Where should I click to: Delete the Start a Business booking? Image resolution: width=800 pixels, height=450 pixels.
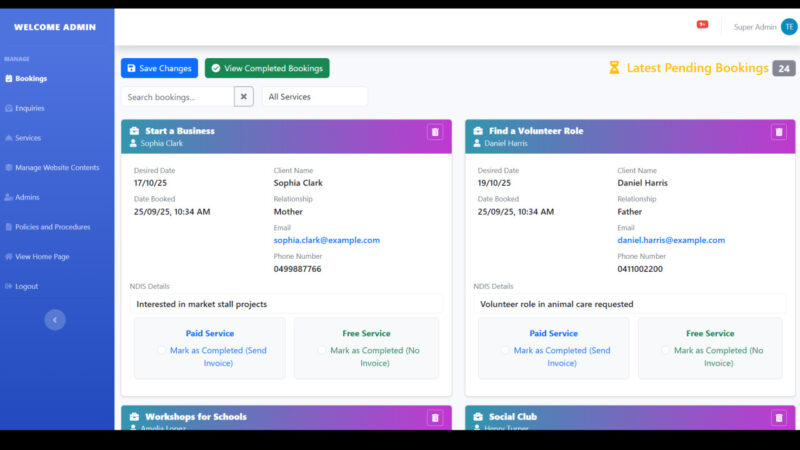434,132
